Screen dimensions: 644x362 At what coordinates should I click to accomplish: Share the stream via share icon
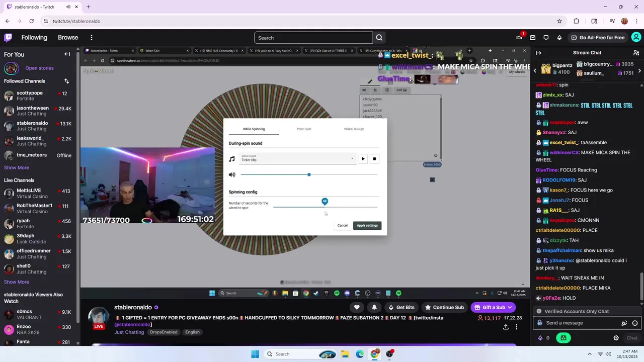click(506, 327)
